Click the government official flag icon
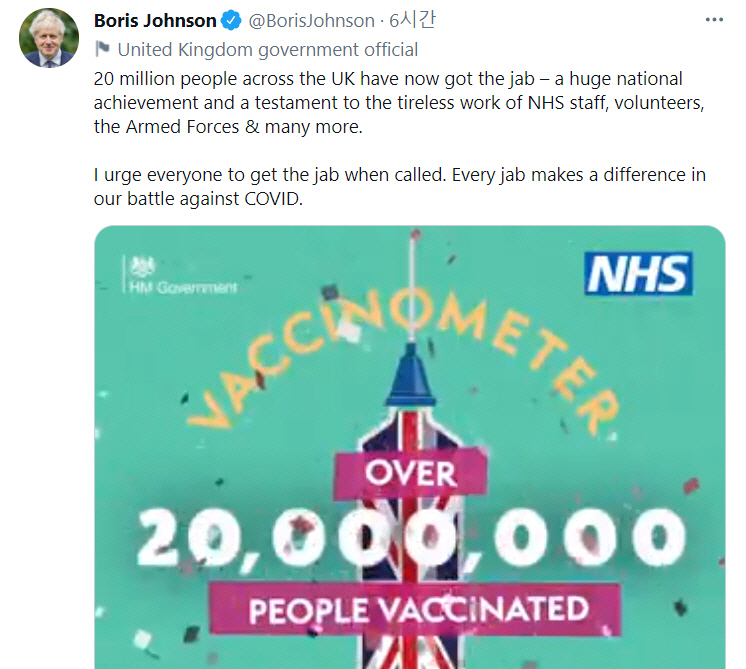746x669 pixels. 101,49
